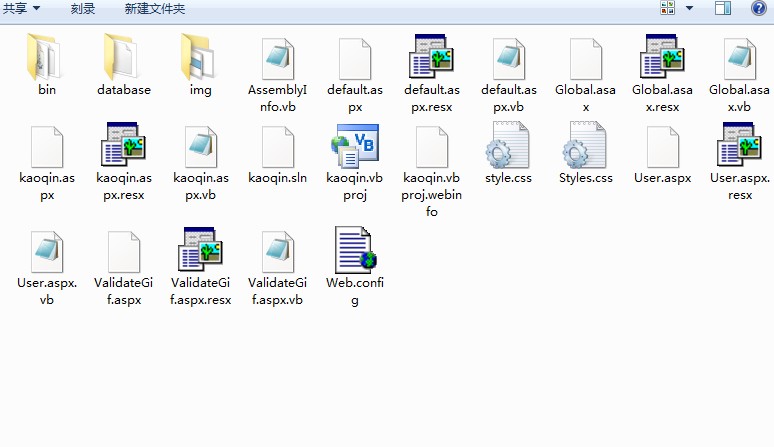The image size is (774, 447).
Task: Select the style.css file icon
Action: pyautogui.click(x=507, y=145)
